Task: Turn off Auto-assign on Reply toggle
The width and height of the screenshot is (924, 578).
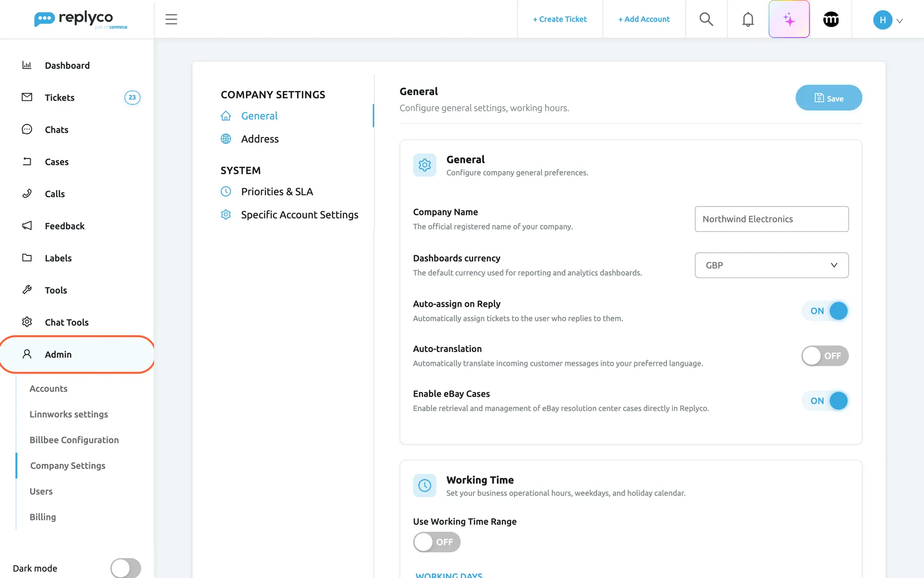Action: 825,311
